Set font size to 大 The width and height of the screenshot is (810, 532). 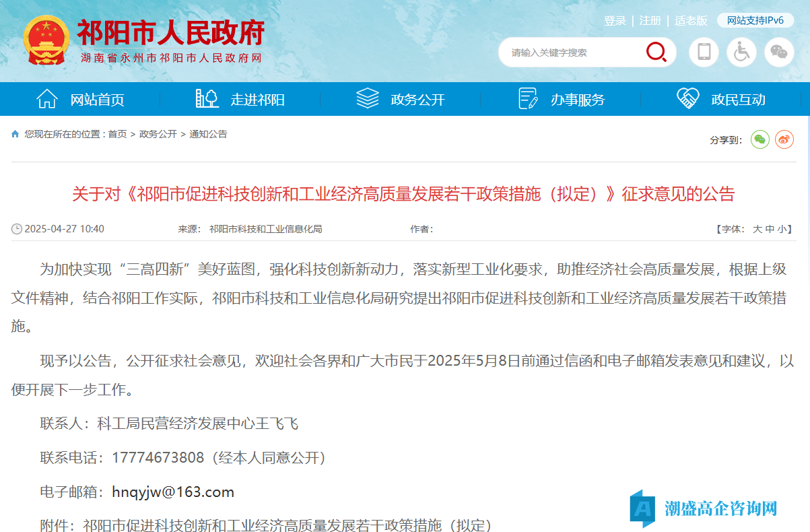tap(757, 229)
